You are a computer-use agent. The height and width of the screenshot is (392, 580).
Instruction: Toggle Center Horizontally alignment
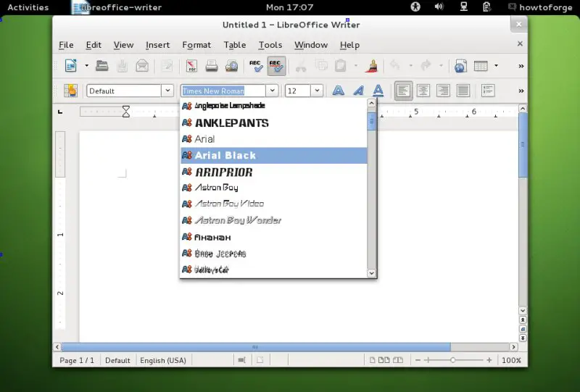423,91
